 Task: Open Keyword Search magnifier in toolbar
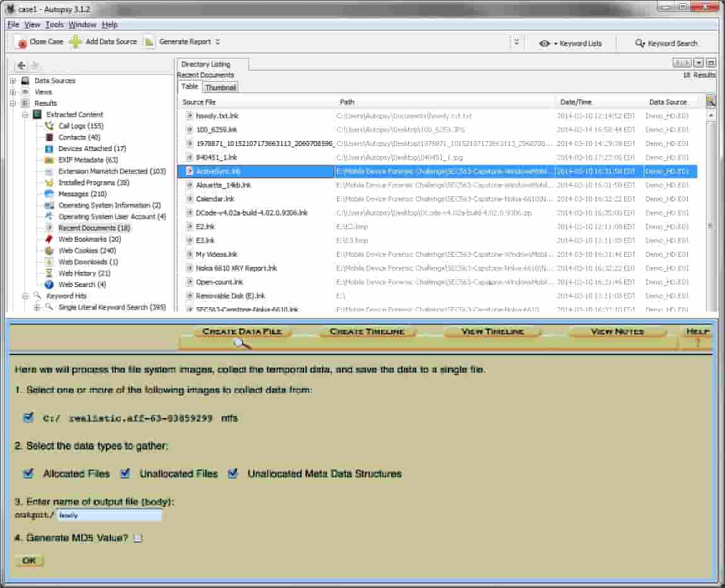pos(640,43)
